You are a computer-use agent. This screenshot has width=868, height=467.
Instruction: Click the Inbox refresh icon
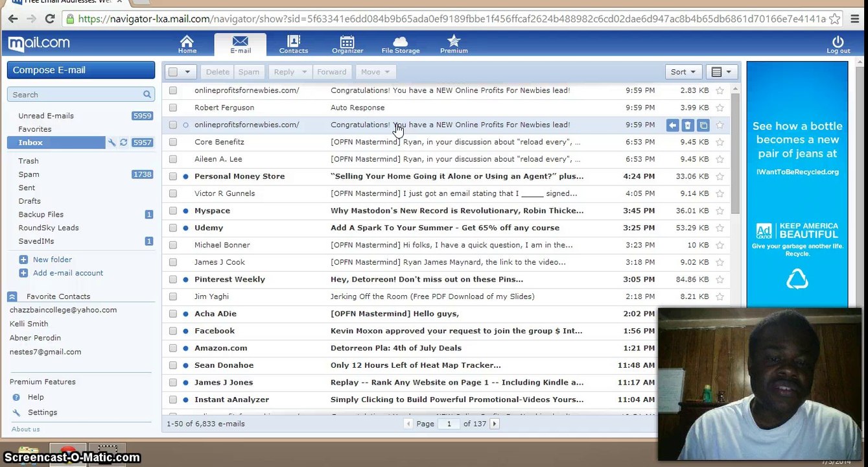[x=123, y=143]
